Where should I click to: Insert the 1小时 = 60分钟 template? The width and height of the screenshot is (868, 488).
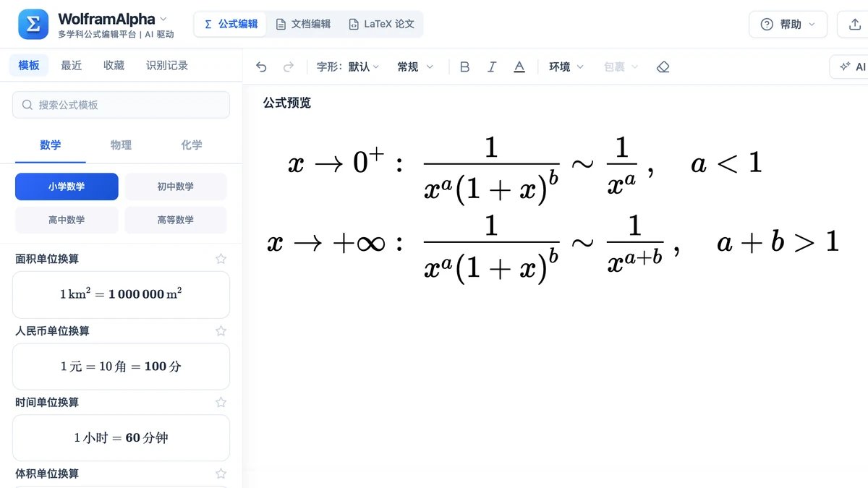tap(121, 437)
